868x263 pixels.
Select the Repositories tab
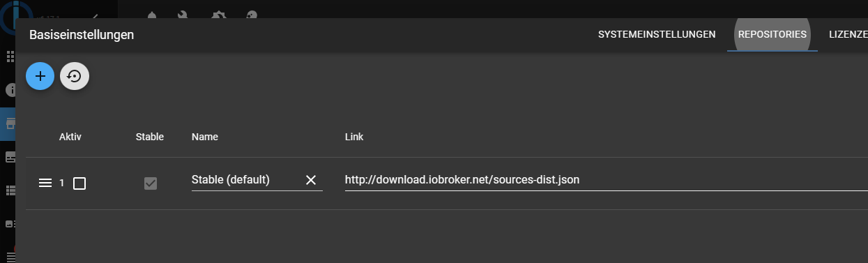(772, 34)
